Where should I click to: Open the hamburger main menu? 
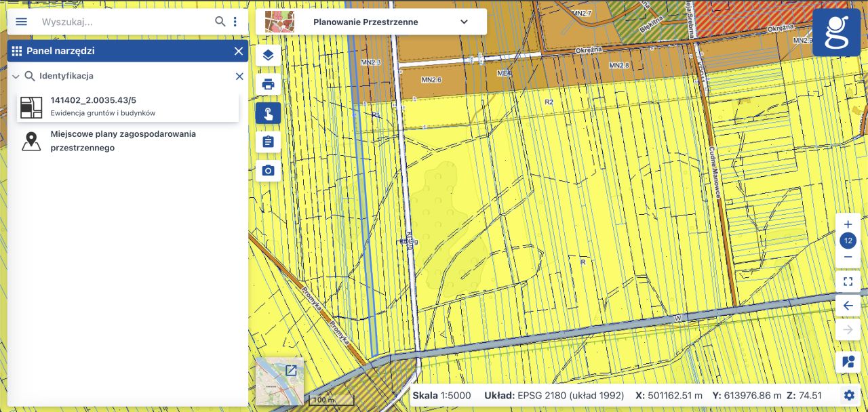[x=21, y=22]
